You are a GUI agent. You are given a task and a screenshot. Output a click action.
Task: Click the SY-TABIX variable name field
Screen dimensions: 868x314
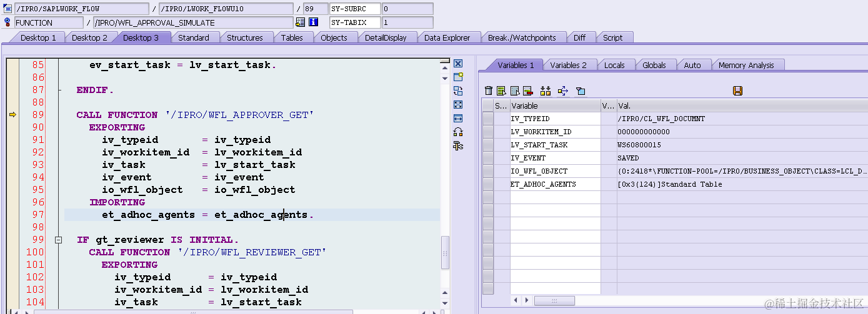(354, 22)
